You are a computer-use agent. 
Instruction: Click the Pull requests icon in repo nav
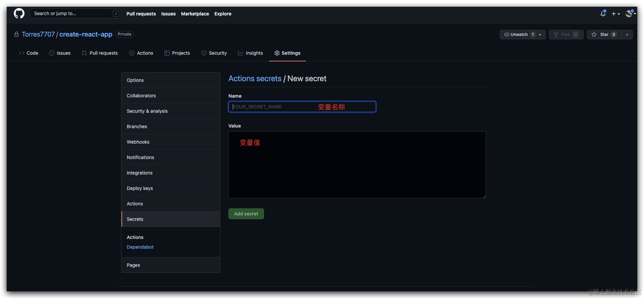click(84, 53)
